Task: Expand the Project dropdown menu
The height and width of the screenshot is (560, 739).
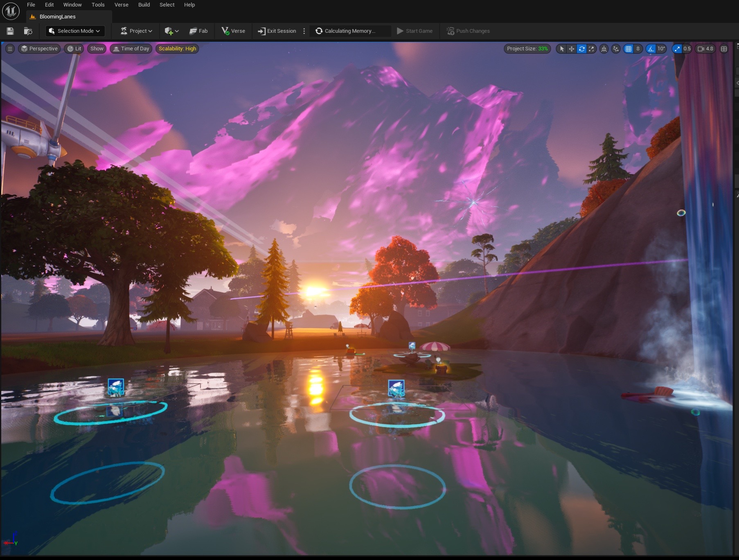Action: (x=137, y=31)
